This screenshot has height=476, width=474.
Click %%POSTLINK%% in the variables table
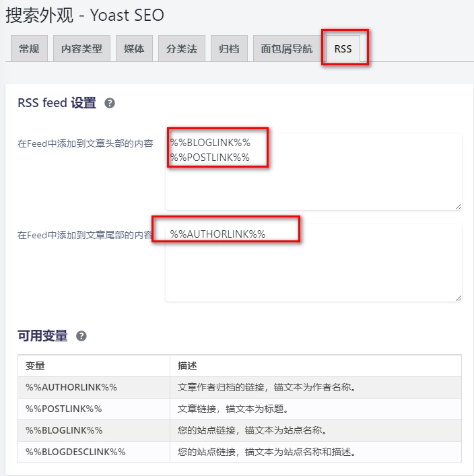[x=64, y=409]
